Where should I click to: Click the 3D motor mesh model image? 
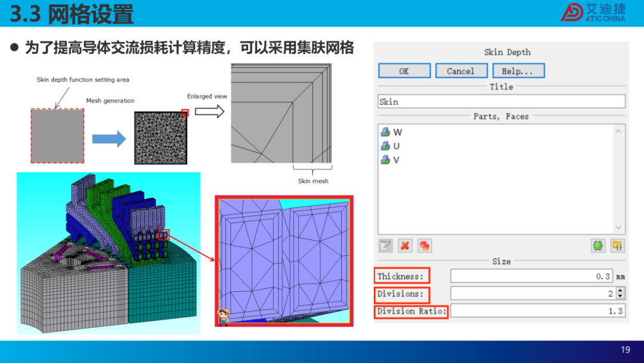tap(109, 253)
